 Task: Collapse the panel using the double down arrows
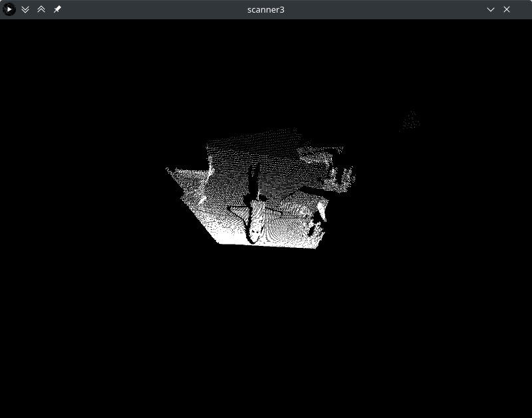tap(25, 9)
